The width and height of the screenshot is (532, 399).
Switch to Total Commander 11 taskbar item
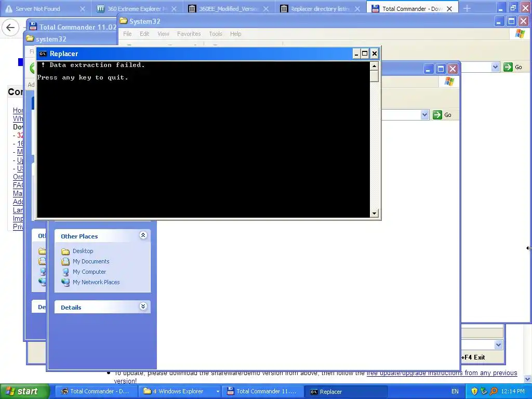click(262, 392)
